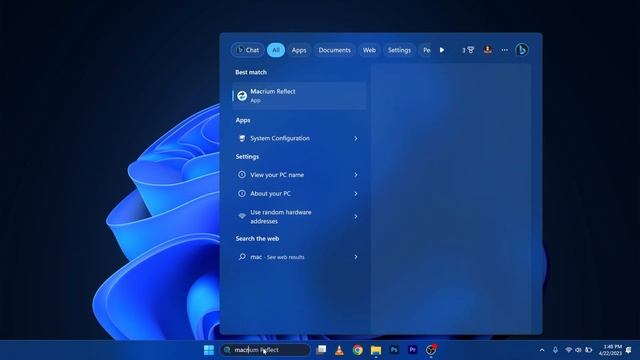Switch to the Apps filter tab
Screen dimensions: 640x360
tap(299, 50)
